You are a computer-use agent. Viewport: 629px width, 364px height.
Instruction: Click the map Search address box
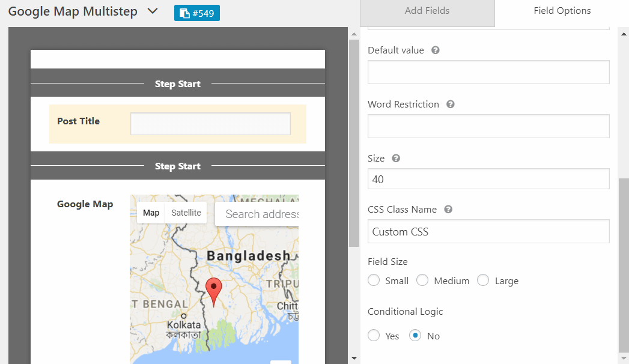point(257,214)
